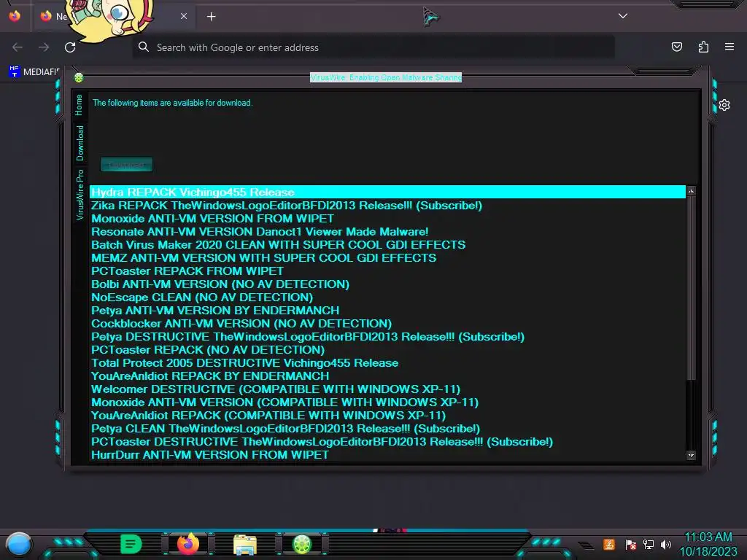Screen dimensions: 747x560
Task: Select PCToaster REPACK FROM WIPET
Action: click(387, 271)
